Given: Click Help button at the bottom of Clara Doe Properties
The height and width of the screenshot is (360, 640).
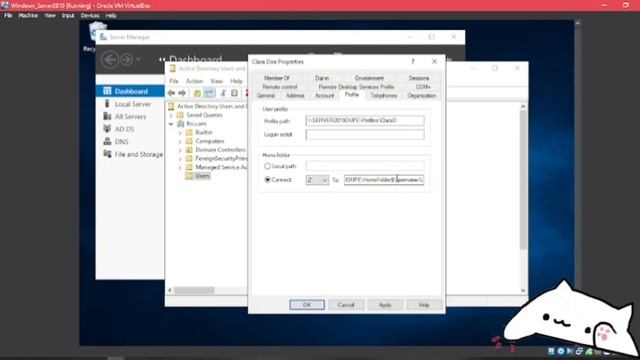Looking at the screenshot, I should [x=424, y=305].
